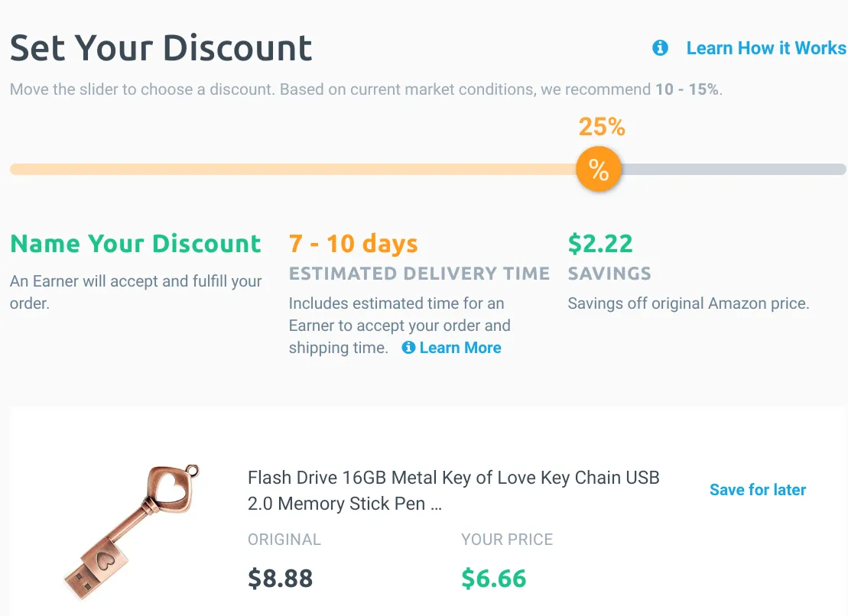Viewport: 848px width, 616px height.
Task: Click the 25% label above slider
Action: (x=601, y=127)
